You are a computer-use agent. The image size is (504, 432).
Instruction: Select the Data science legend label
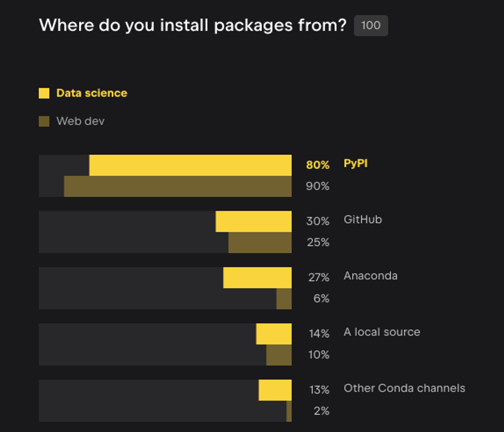(92, 93)
